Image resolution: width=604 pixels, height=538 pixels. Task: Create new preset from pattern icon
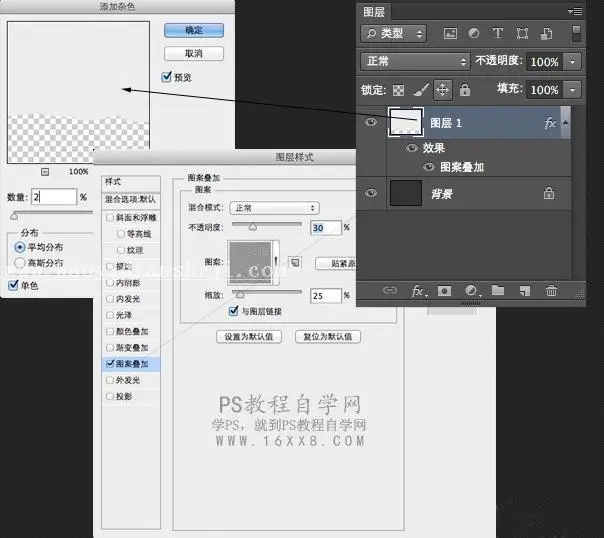point(295,263)
